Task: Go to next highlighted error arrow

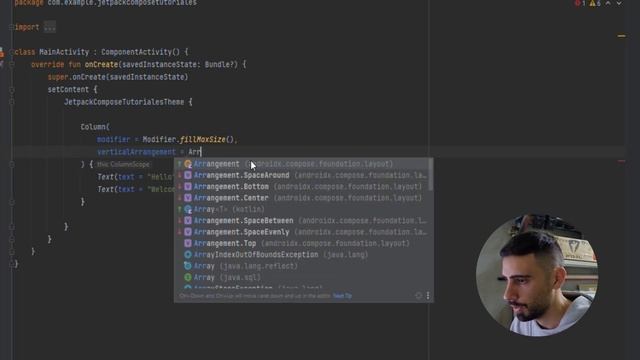Action: point(619,3)
